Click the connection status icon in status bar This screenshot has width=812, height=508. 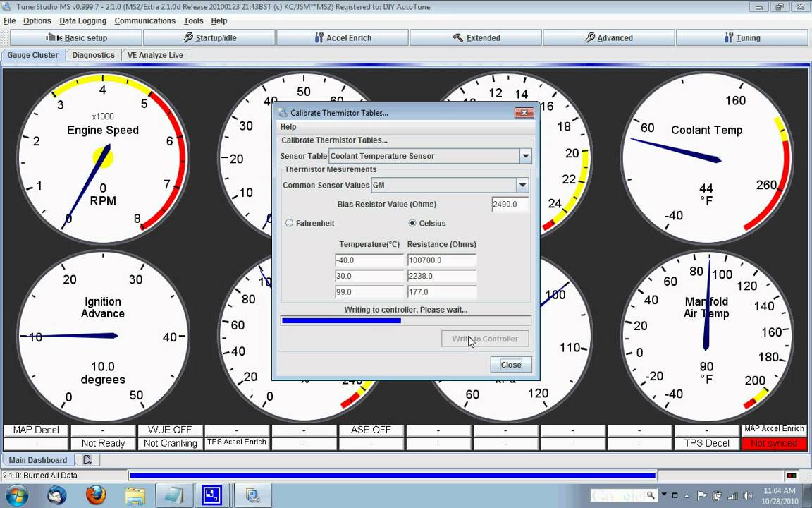[792, 476]
